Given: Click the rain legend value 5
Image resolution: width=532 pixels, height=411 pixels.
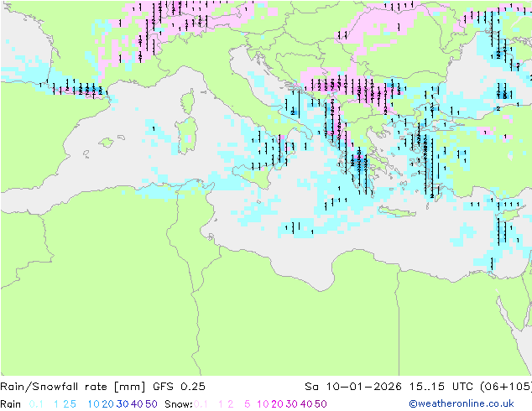Looking at the screenshot, I should (73, 404).
